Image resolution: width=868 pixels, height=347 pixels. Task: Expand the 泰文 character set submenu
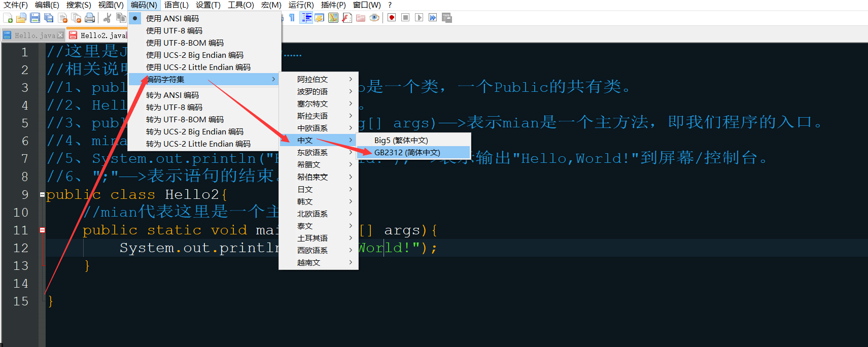click(319, 226)
